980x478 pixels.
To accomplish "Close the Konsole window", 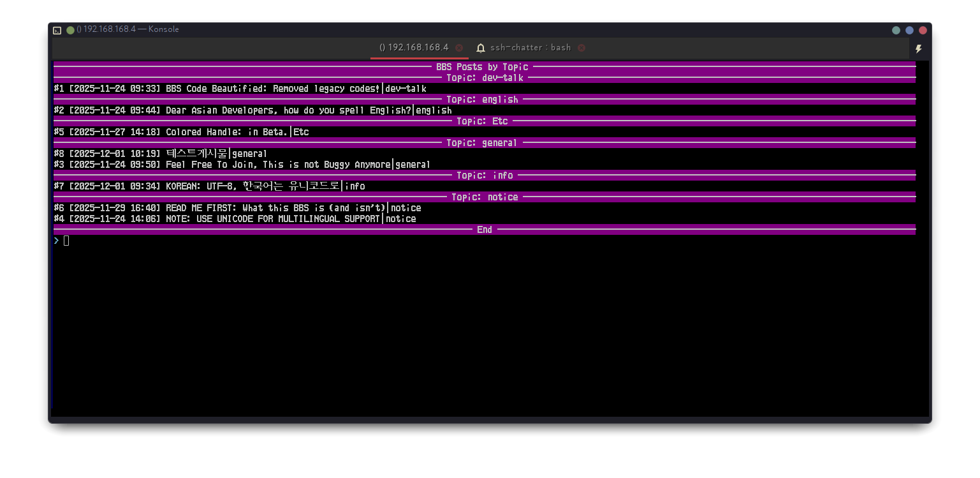I will tap(923, 30).
